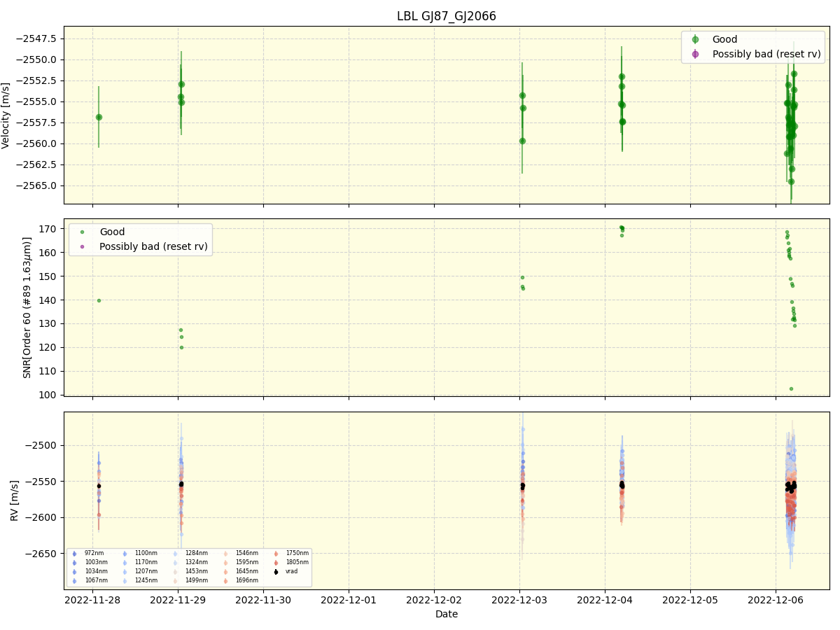Image resolution: width=840 pixels, height=630 pixels.
Task: Click the plot title LBL GJ87_GJ2066
Action: point(447,16)
